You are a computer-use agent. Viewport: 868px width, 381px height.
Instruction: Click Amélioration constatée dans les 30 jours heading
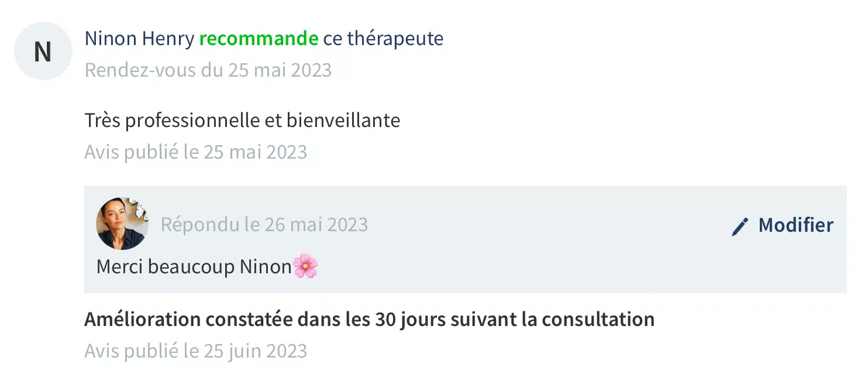(369, 320)
